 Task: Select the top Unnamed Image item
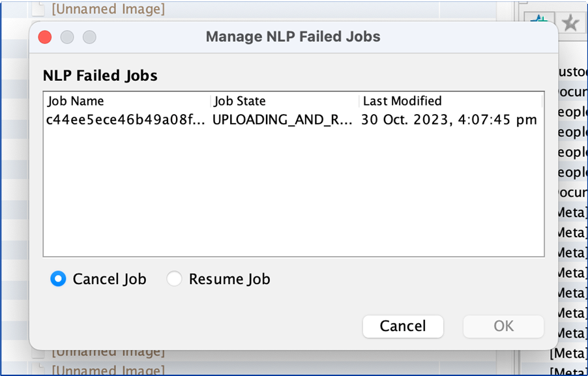tap(108, 8)
